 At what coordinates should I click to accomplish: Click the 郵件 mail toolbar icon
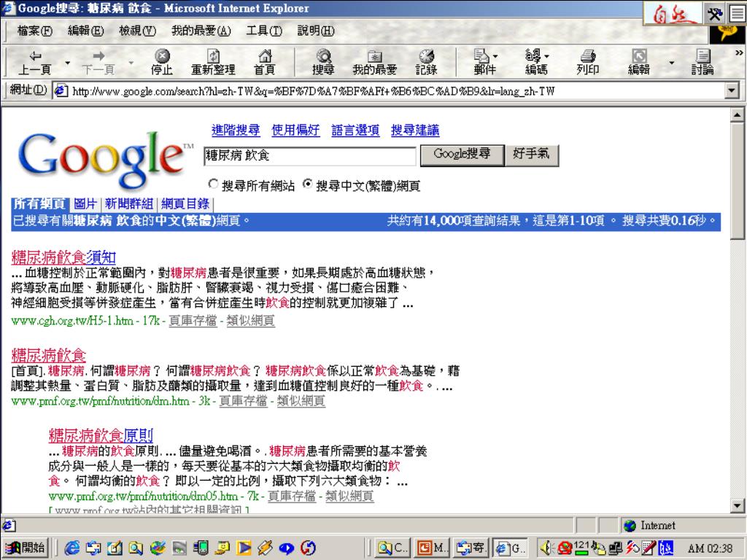(485, 63)
